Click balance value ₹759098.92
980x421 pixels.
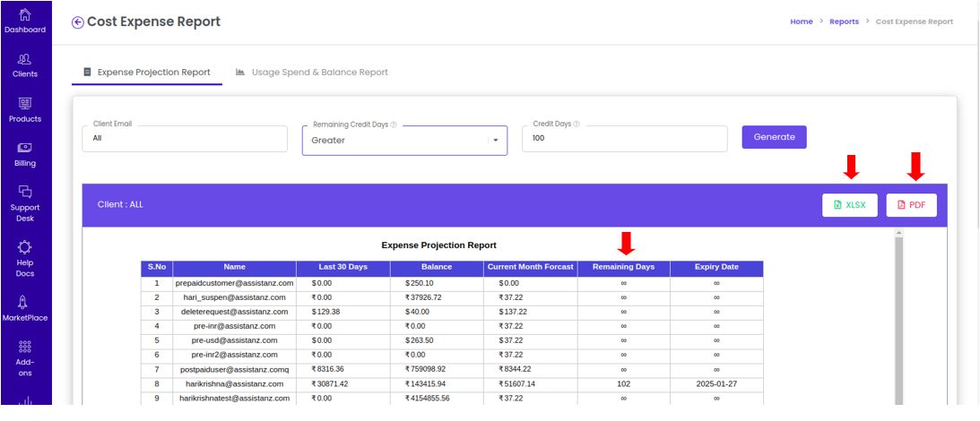[x=426, y=369]
